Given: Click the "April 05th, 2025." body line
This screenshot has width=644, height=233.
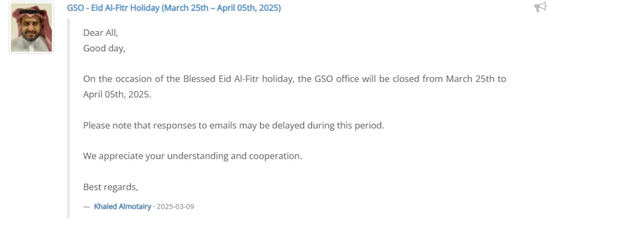Looking at the screenshot, I should click(117, 94).
